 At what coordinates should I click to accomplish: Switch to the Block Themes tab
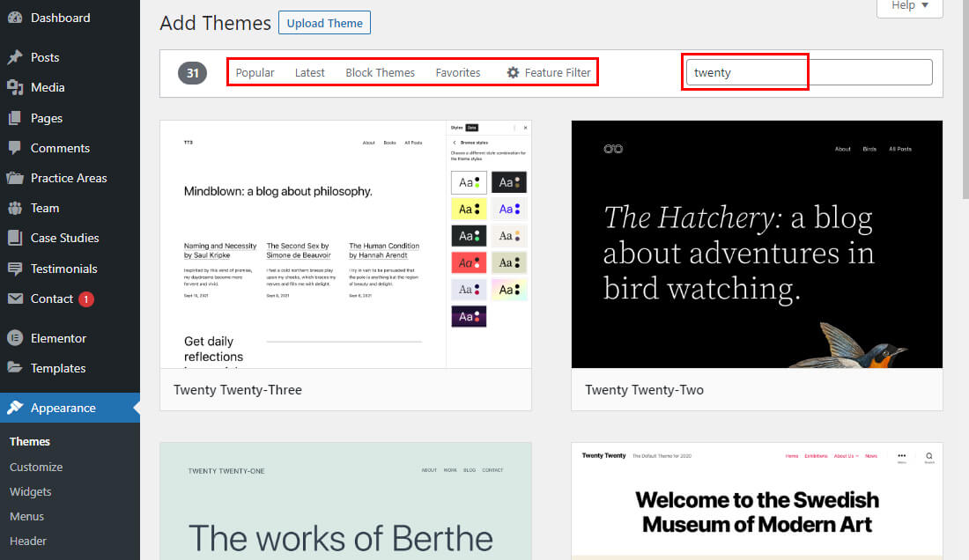[380, 72]
